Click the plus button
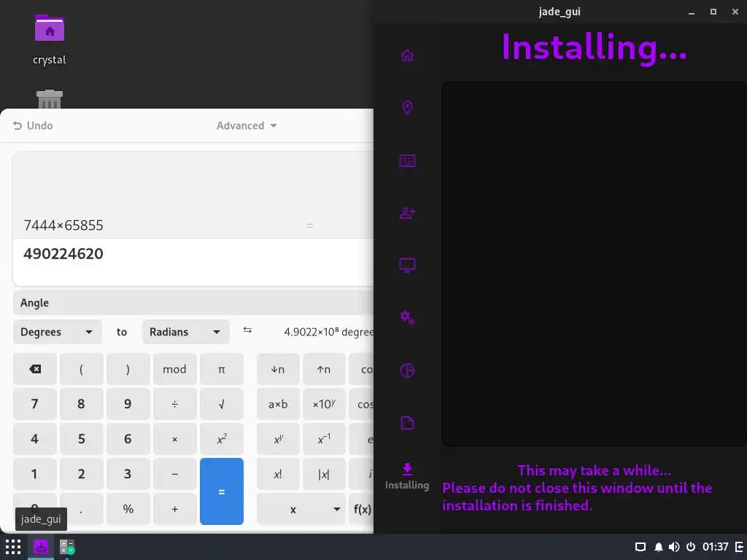Screen dimensions: 747x560 click(x=175, y=509)
